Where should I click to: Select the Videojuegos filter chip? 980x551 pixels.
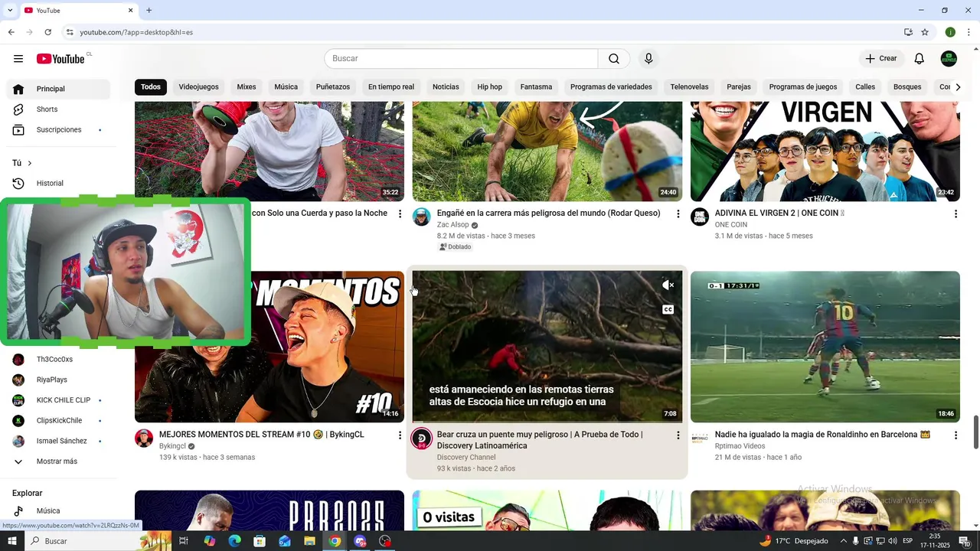pos(199,87)
